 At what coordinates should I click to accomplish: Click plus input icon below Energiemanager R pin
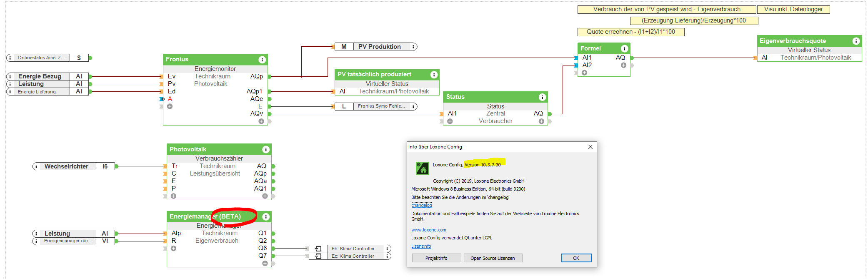(x=173, y=248)
